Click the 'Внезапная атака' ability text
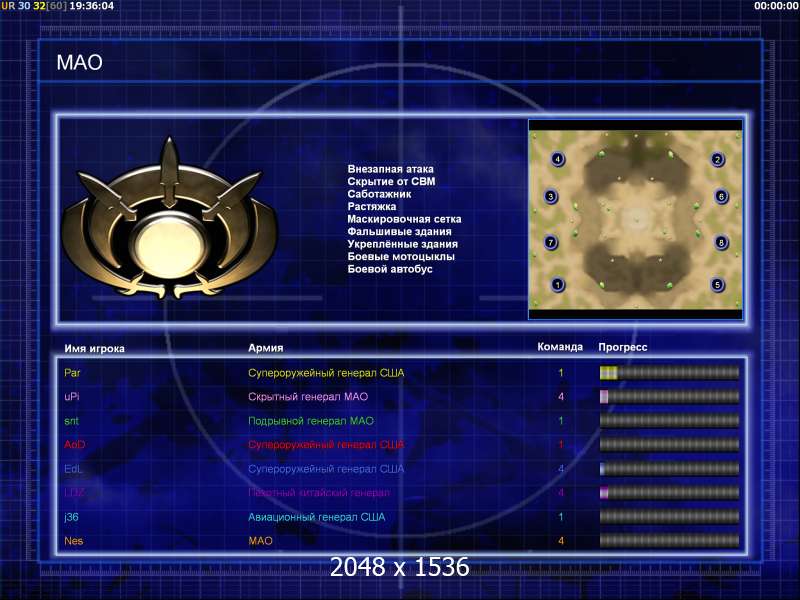This screenshot has width=800, height=600. pyautogui.click(x=390, y=169)
